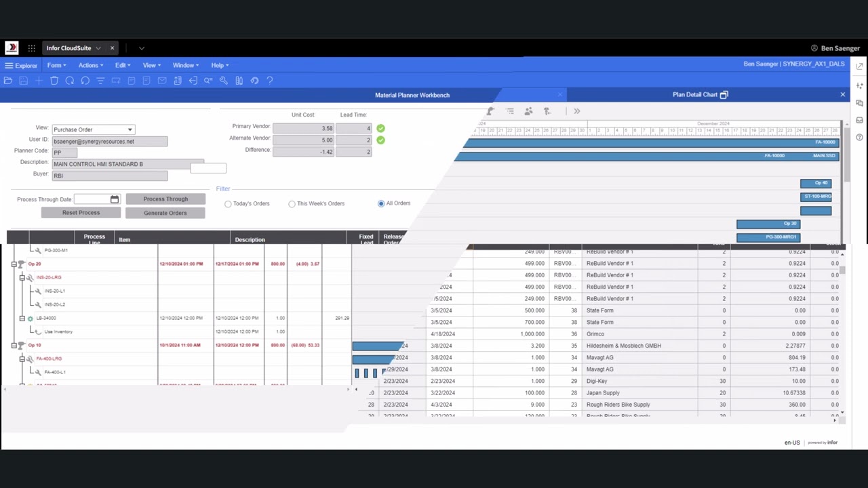Open the app launcher grid icon
Viewport: 868px width, 488px height.
[31, 48]
